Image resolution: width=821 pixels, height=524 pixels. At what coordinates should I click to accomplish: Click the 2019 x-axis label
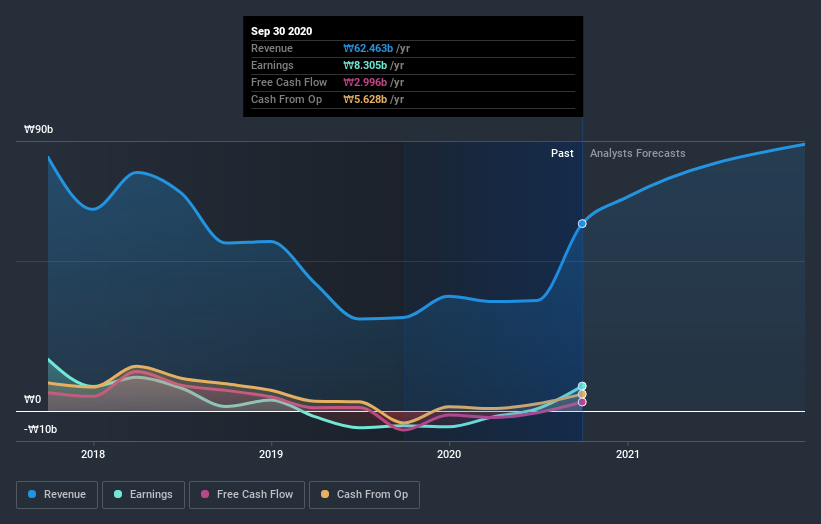(271, 454)
